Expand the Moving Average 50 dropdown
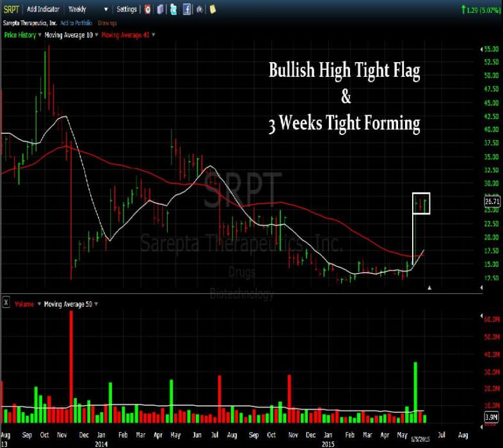Viewport: 503px width, 448px height. coord(96,304)
